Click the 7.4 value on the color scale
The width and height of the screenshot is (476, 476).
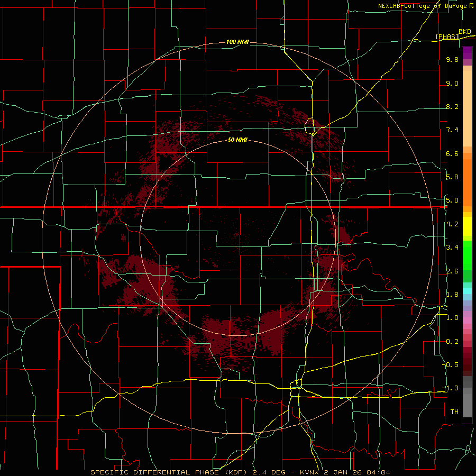click(x=452, y=130)
